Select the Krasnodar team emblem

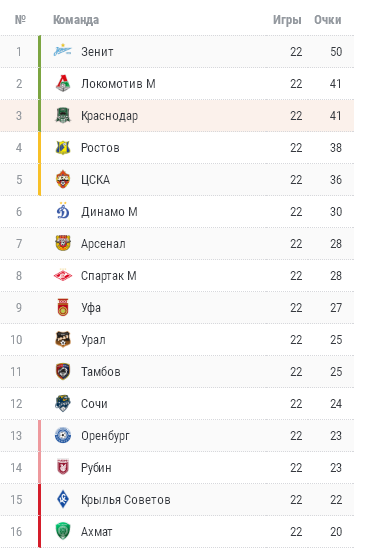[63, 115]
